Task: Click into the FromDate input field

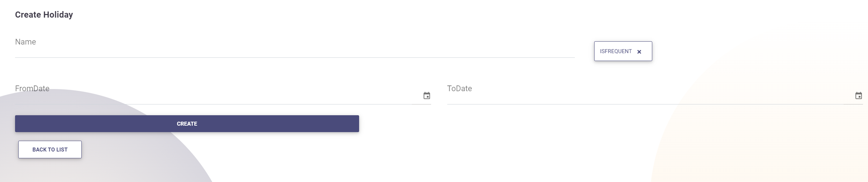Action: (x=215, y=96)
